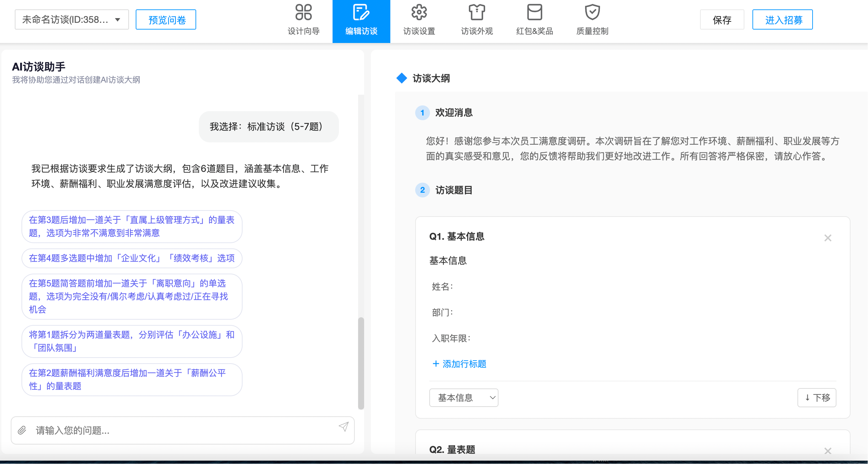Click the 预览问卷 button
The width and height of the screenshot is (868, 464).
click(166, 19)
